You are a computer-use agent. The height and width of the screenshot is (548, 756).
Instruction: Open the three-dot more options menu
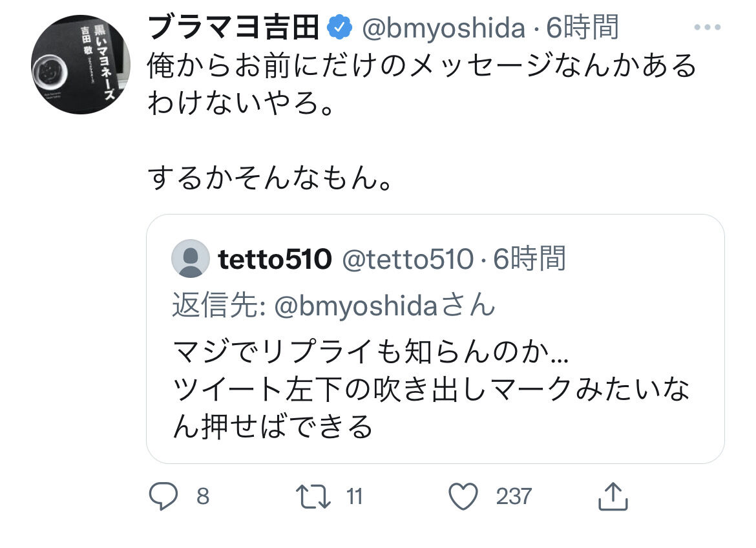coord(707,28)
